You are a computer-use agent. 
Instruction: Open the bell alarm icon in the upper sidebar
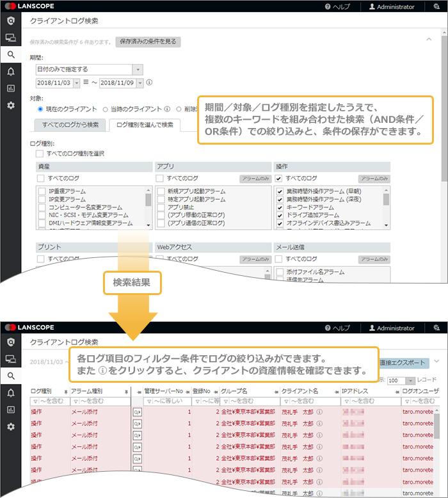coord(10,71)
